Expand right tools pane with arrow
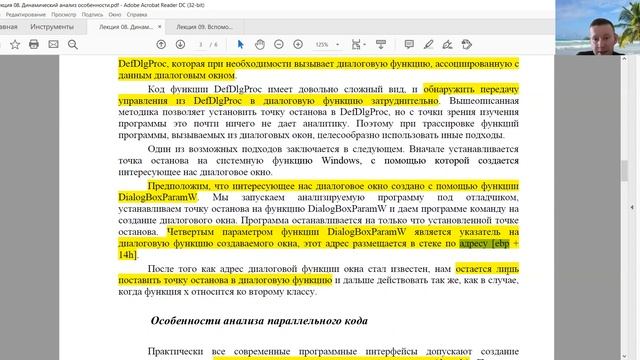The width and height of the screenshot is (640, 360). 632,207
